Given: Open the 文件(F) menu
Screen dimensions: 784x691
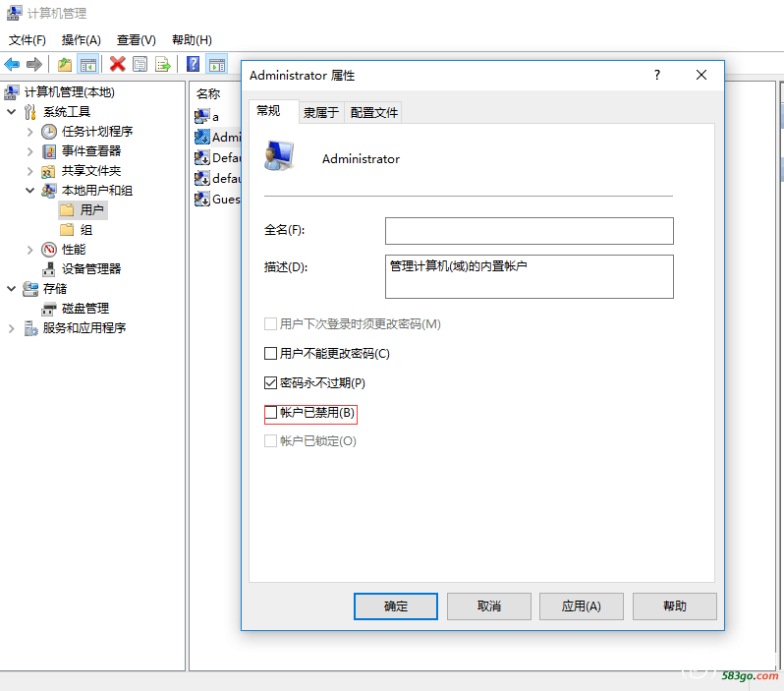Looking at the screenshot, I should coord(28,40).
